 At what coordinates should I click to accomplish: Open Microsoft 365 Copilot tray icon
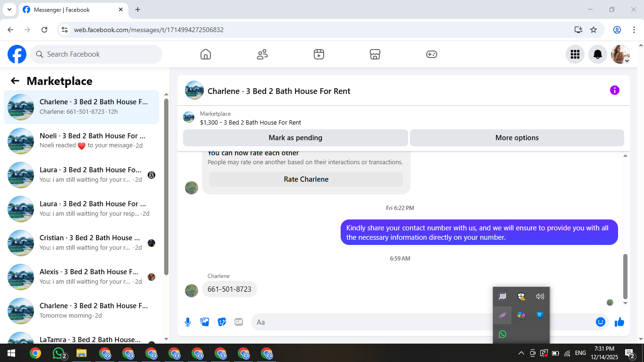(x=521, y=315)
